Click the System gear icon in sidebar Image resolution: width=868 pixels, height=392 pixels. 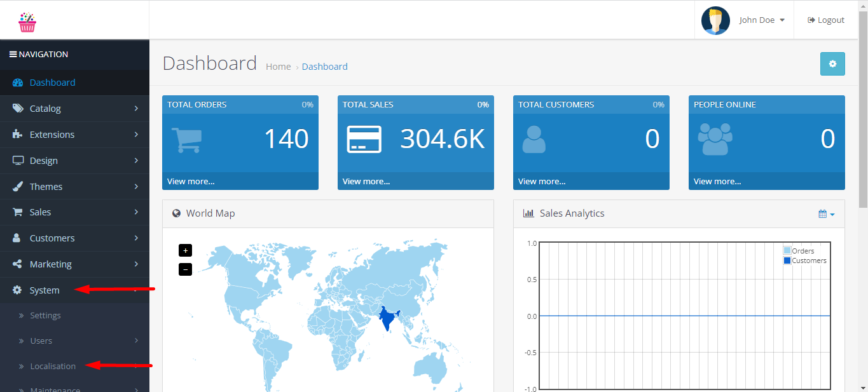click(x=18, y=290)
